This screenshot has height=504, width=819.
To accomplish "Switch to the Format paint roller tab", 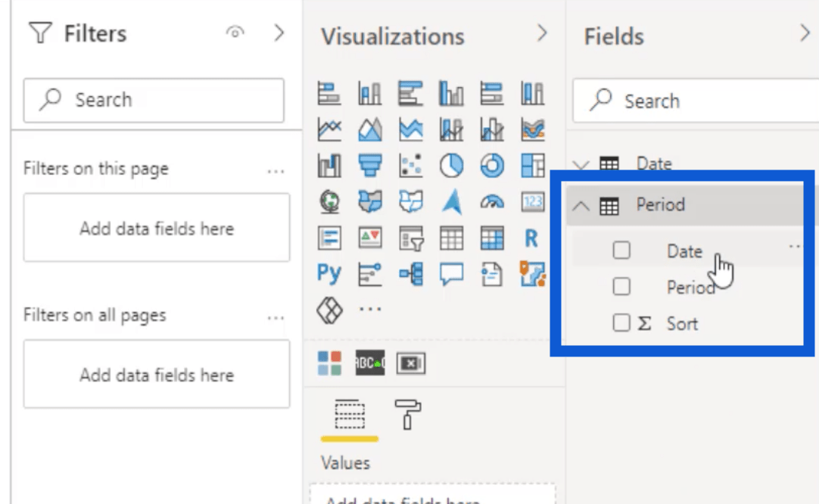I will click(x=408, y=415).
